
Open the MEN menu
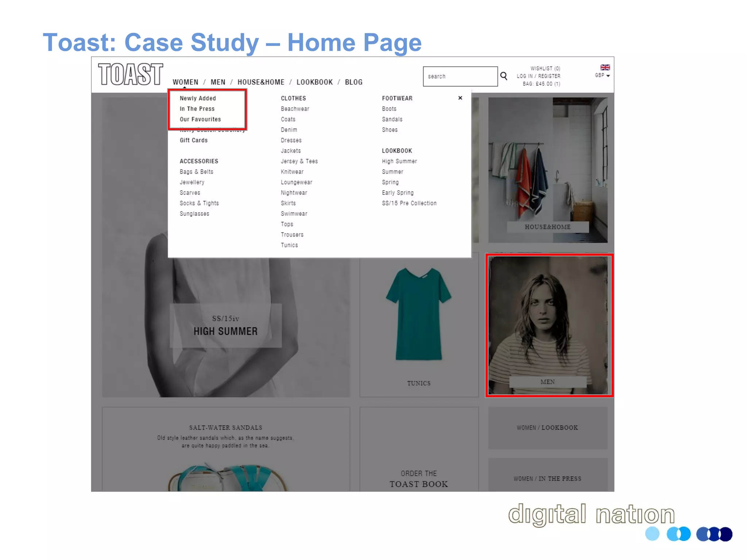point(218,82)
